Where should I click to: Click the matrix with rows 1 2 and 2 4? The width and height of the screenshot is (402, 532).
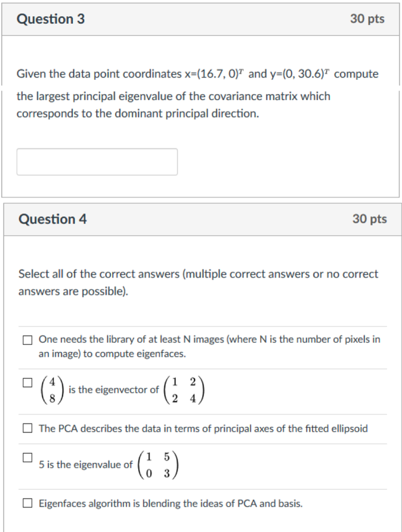point(182,390)
